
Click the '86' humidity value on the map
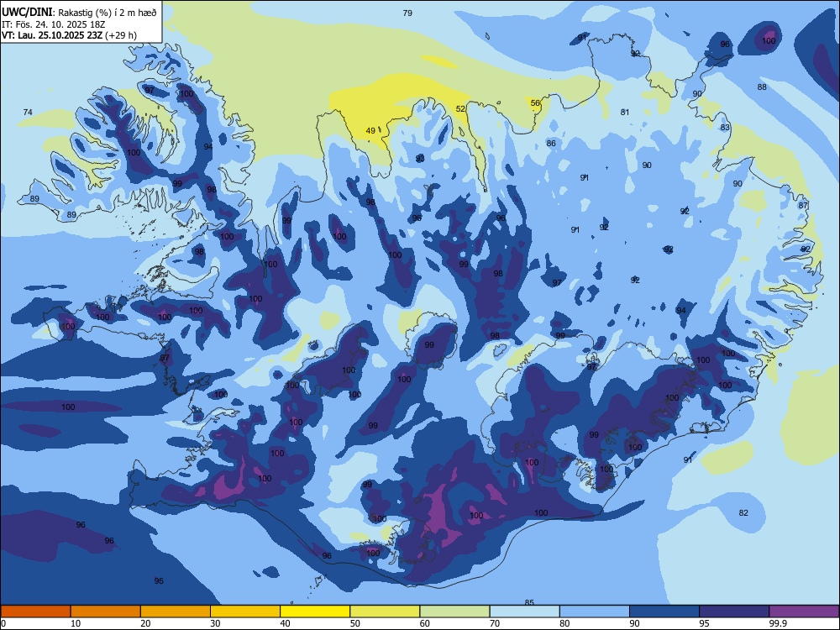click(551, 143)
